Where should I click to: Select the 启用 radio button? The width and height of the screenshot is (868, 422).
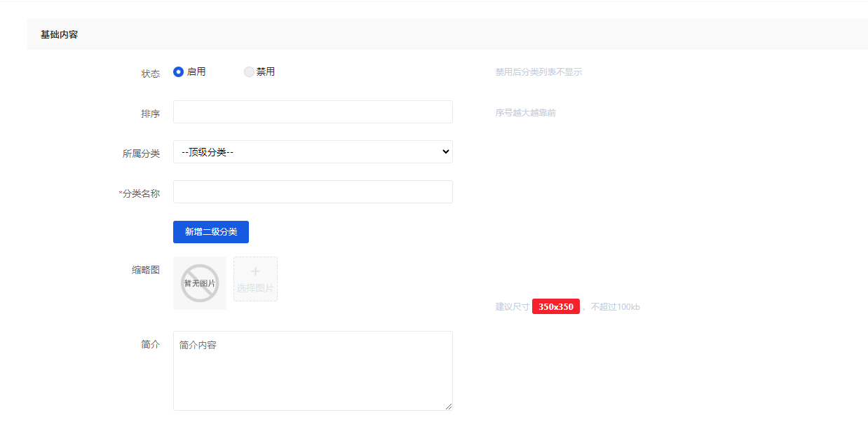coord(179,72)
